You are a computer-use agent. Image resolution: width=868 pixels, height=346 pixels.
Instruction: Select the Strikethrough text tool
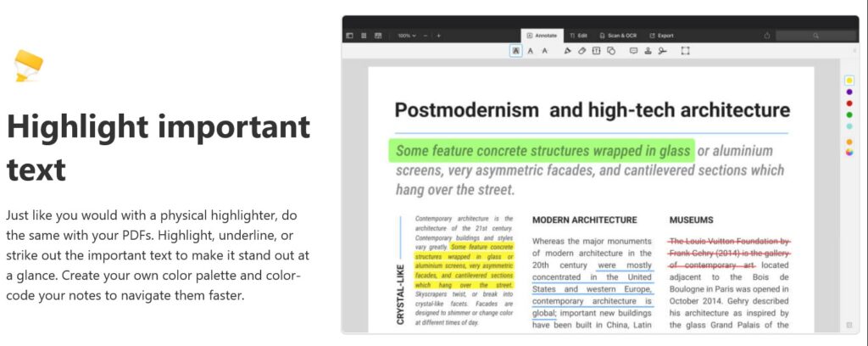click(x=545, y=51)
